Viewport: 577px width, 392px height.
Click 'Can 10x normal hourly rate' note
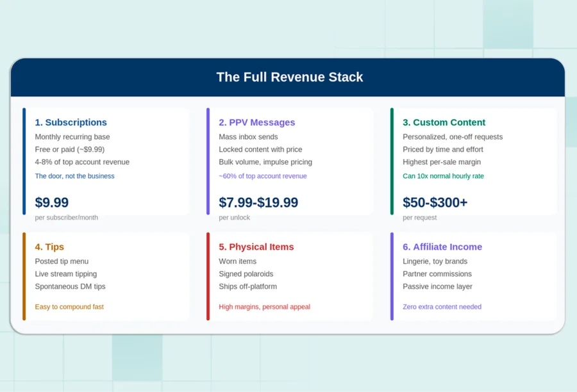443,176
